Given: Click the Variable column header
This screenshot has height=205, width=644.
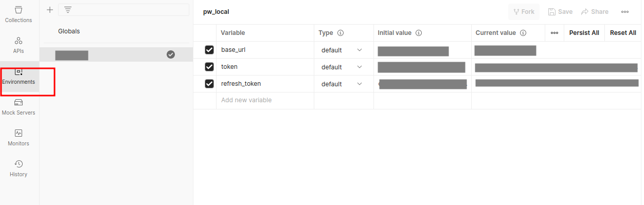Looking at the screenshot, I should tap(233, 33).
